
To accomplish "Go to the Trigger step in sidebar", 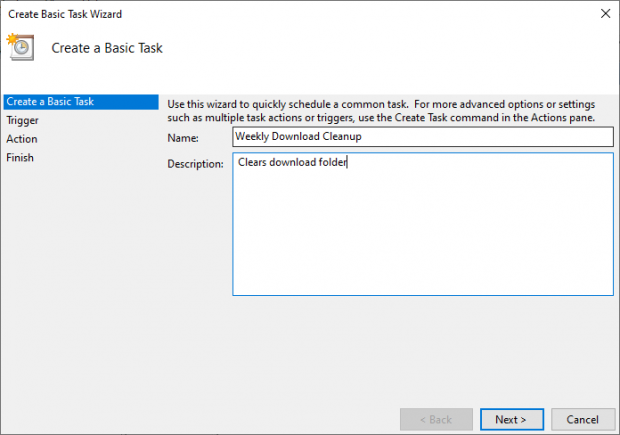I will pyautogui.click(x=23, y=120).
